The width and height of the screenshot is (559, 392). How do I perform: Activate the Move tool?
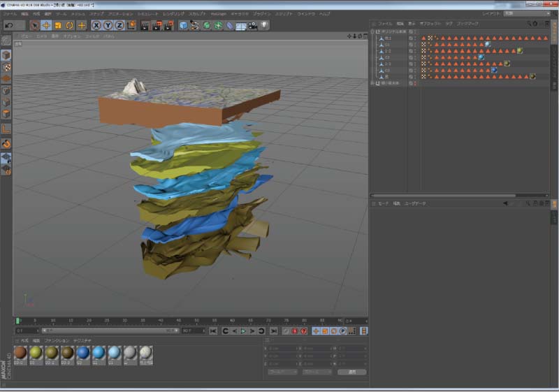point(46,25)
